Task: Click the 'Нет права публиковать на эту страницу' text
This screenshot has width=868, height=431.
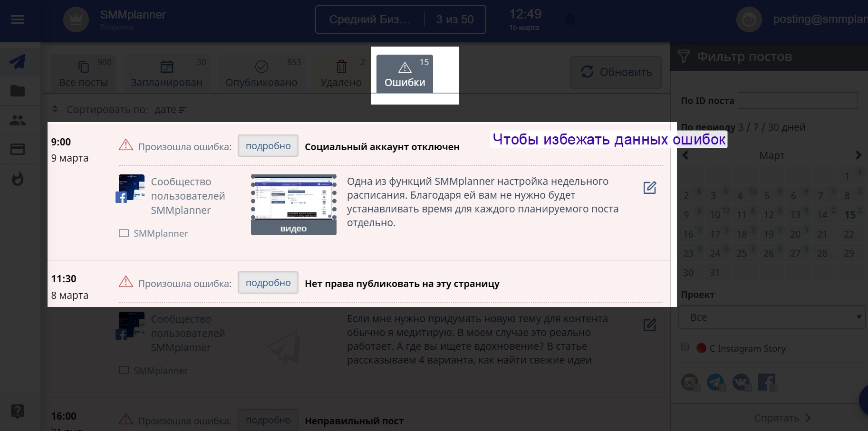Action: 402,284
